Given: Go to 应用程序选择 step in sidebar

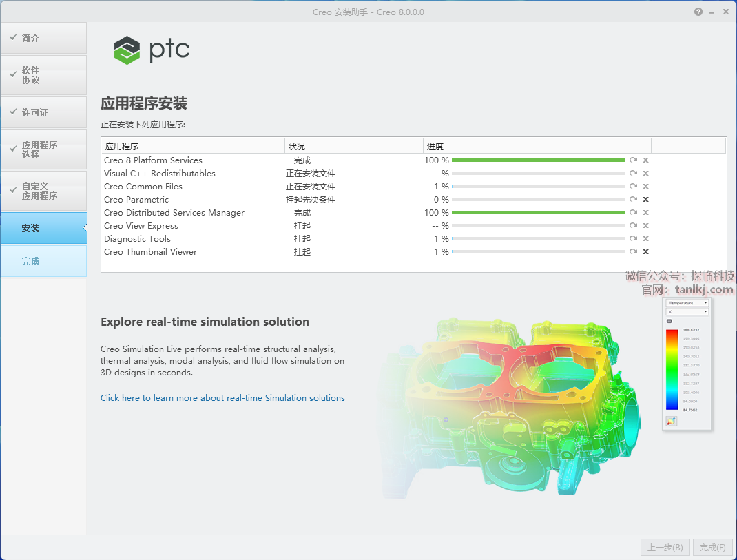Looking at the screenshot, I should coord(43,149).
